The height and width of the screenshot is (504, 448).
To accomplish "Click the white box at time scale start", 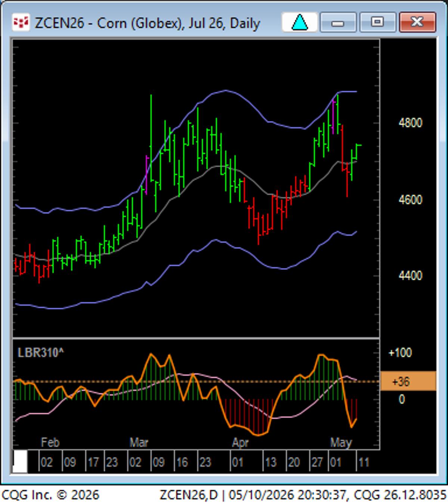I will pos(20,461).
